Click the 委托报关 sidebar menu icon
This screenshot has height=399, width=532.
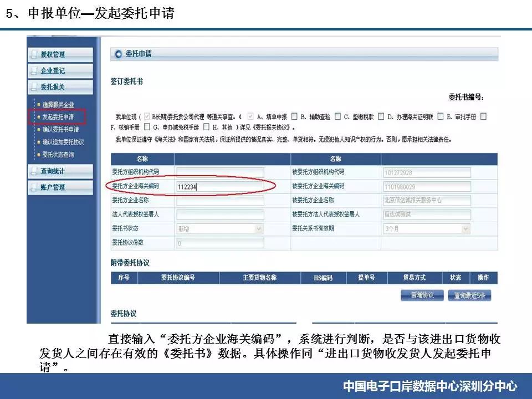point(35,88)
